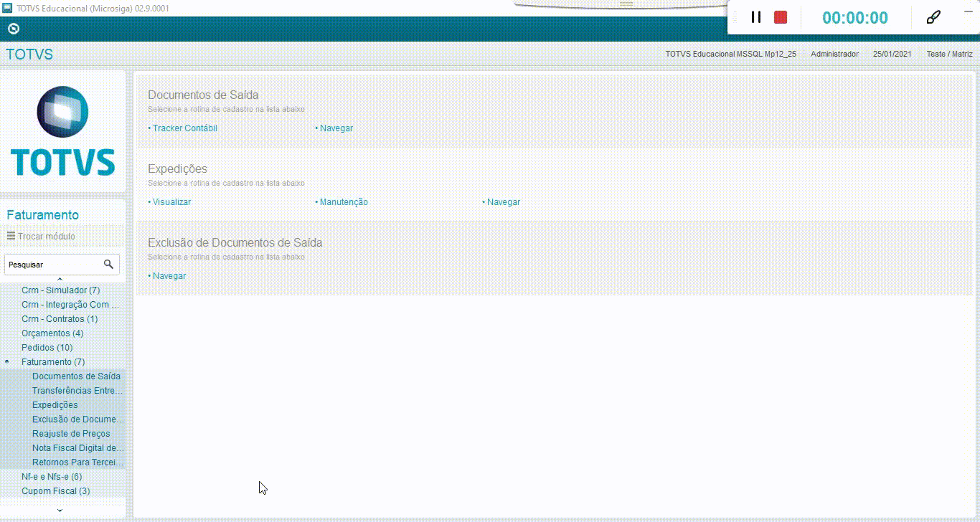Click the TOTVS Educacional title bar icon
Screen dimensions: 980x522
(x=7, y=8)
